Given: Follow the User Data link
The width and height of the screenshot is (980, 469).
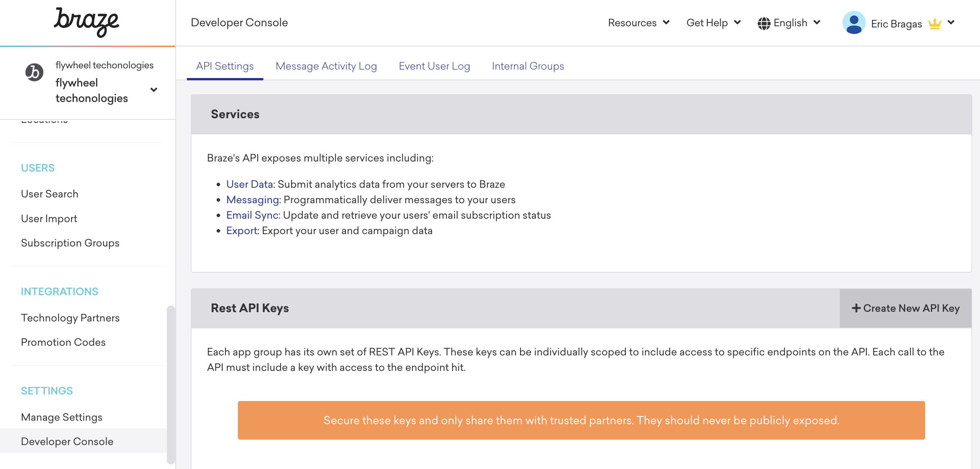Looking at the screenshot, I should 250,184.
